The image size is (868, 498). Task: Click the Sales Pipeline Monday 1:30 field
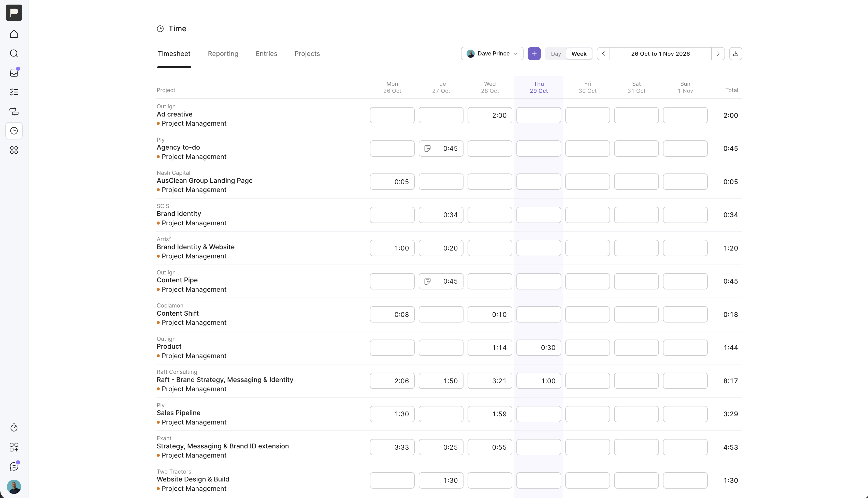(x=392, y=414)
